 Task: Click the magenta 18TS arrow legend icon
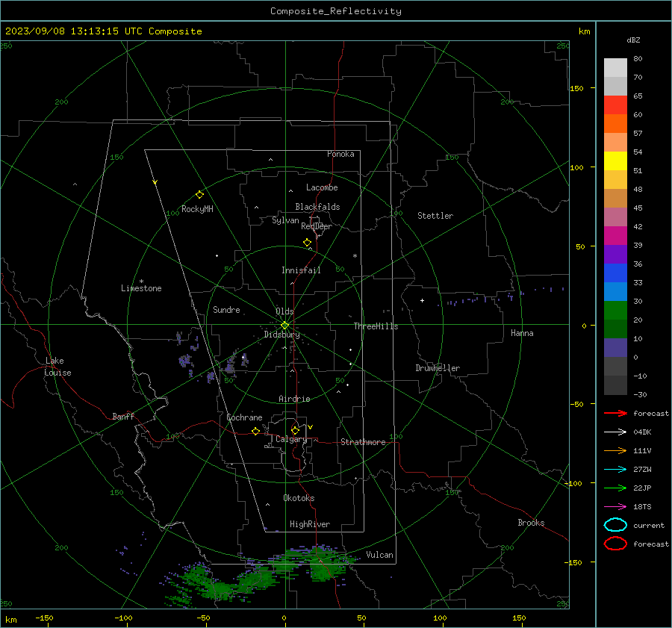[x=615, y=507]
